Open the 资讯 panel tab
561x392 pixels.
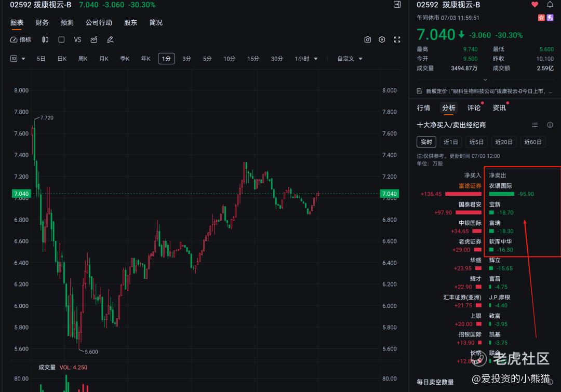point(499,107)
